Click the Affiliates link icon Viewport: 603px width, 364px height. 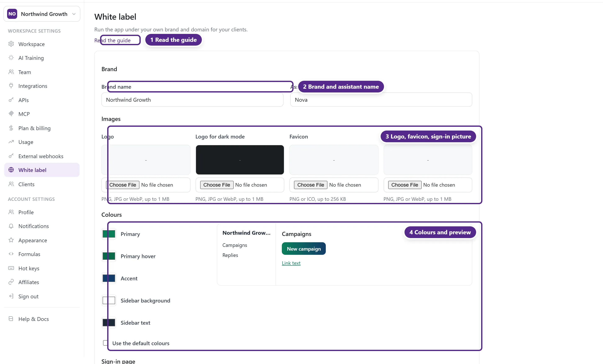pyautogui.click(x=11, y=282)
